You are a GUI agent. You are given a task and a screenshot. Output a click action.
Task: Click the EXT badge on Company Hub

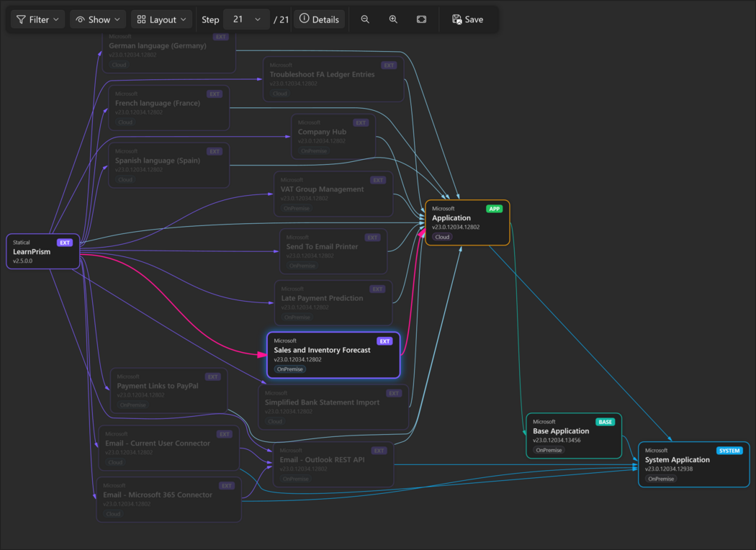pos(361,123)
